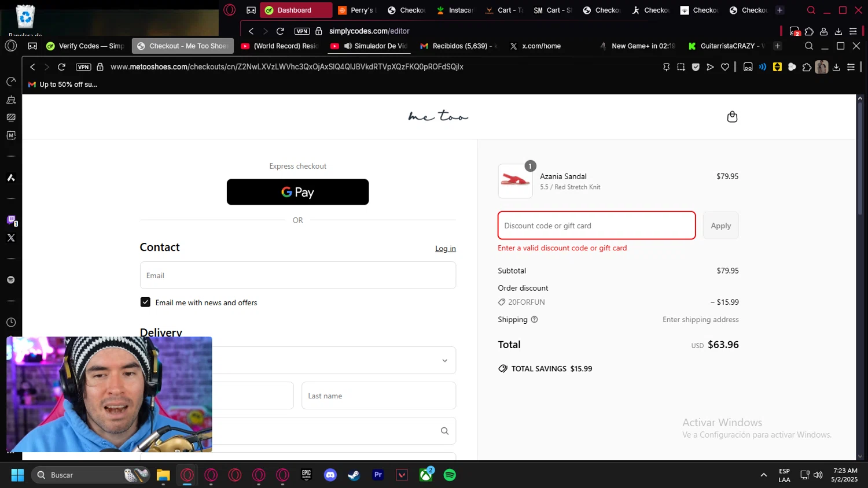Open Twitch in the Opera sidebar
This screenshot has width=868, height=488.
(11, 220)
